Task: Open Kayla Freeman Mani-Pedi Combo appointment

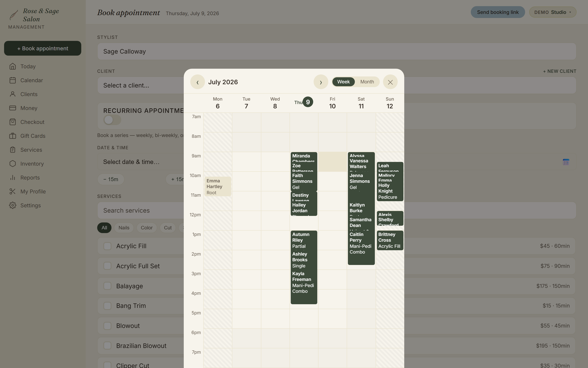Action: [304, 287]
